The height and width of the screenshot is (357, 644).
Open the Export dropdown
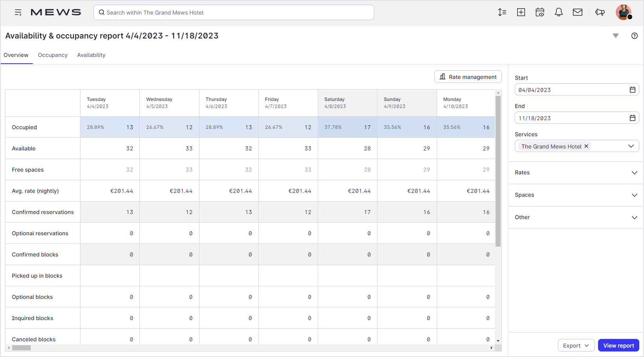[x=576, y=345]
